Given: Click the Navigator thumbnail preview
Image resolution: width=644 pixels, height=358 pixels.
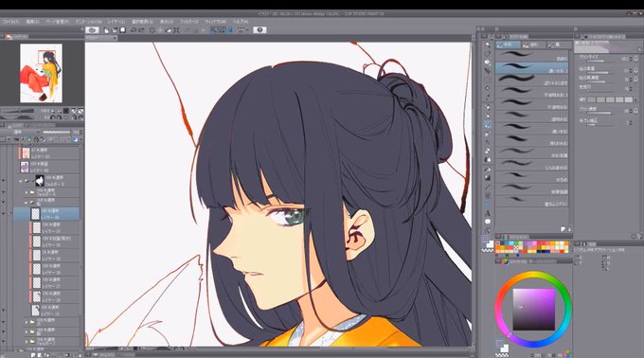Looking at the screenshot, I should 41,73.
